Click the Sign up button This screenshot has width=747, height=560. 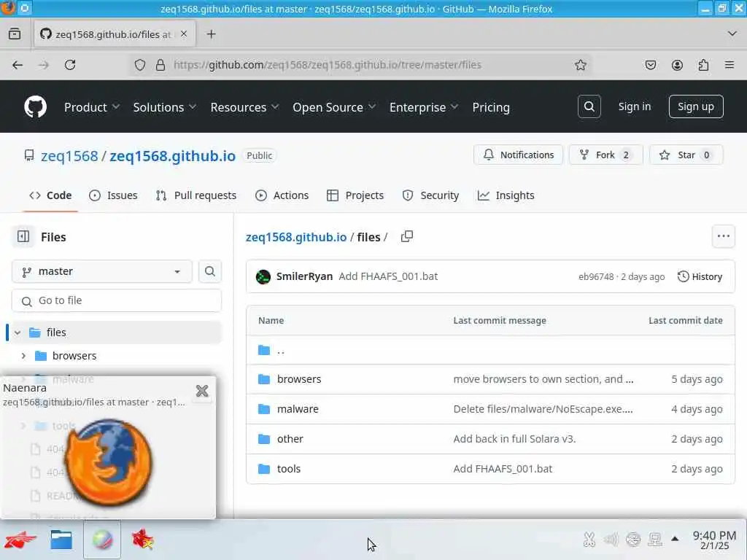tap(695, 106)
